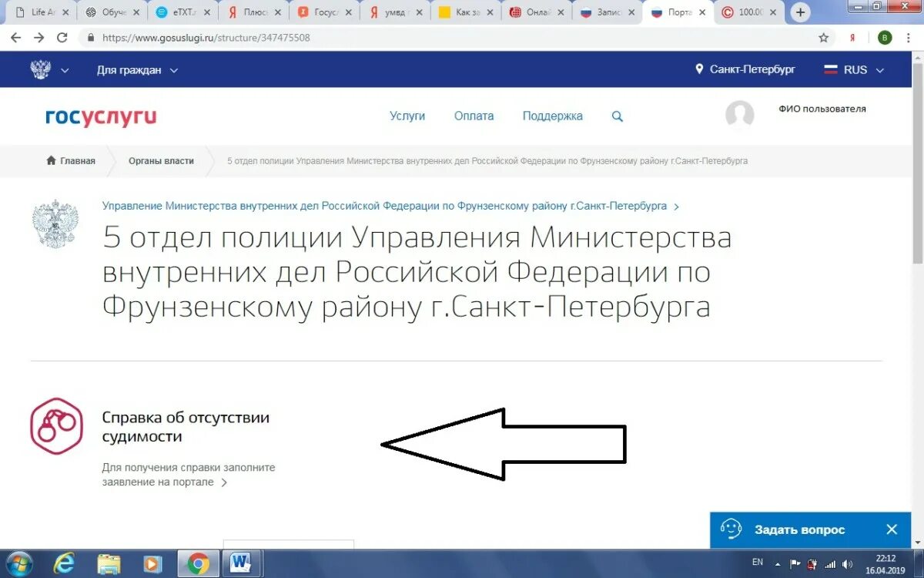The image size is (924, 578).
Task: Switch to the eTXT tab
Action: point(182,12)
